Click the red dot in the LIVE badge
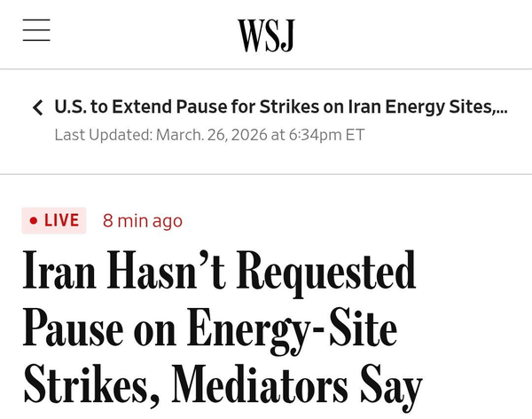 click(x=34, y=220)
